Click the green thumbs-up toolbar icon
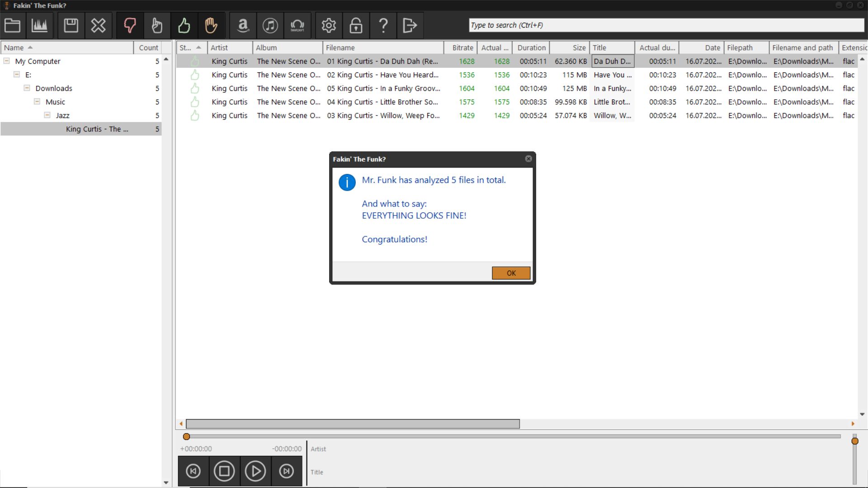Viewport: 868px width, 488px height. point(184,25)
